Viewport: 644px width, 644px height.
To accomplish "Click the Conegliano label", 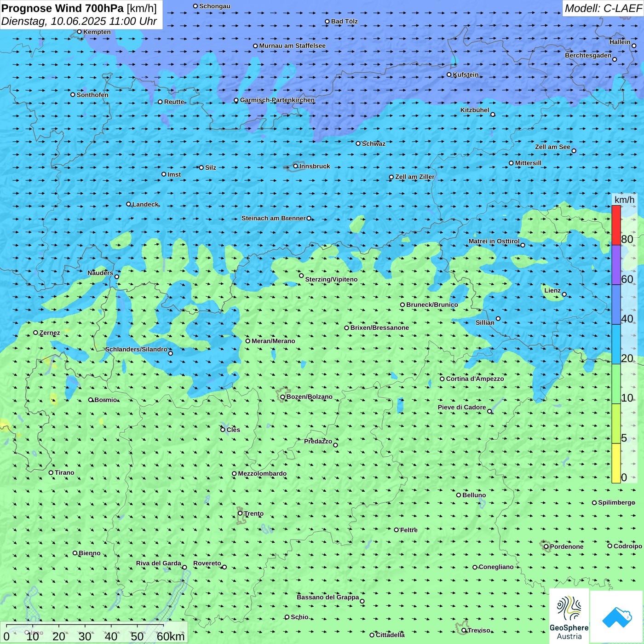I will tap(496, 567).
